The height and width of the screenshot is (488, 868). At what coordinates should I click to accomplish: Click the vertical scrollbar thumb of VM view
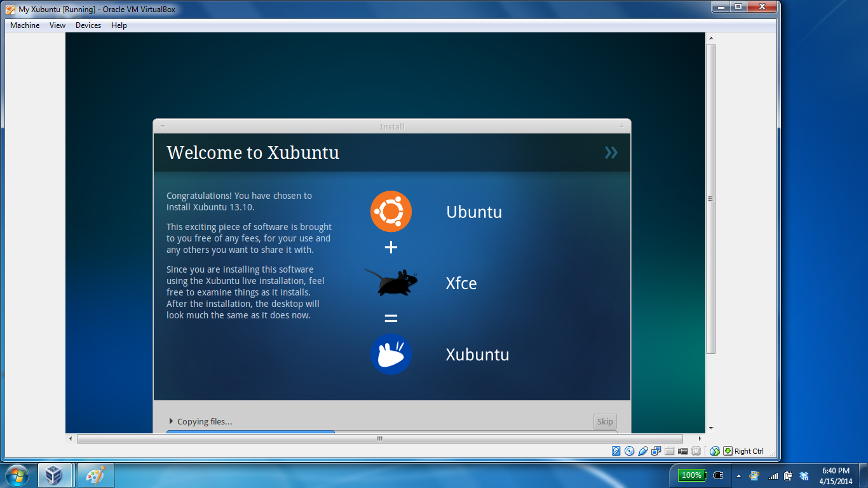pos(711,199)
